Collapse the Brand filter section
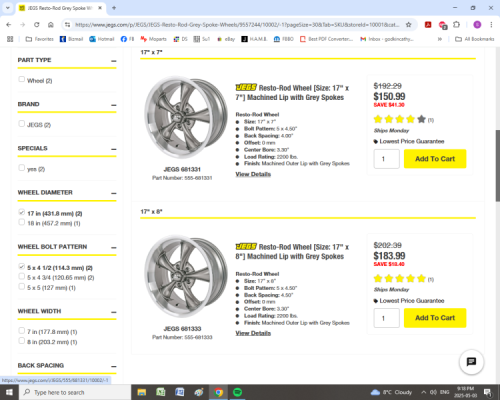The image size is (500, 400). click(114, 105)
